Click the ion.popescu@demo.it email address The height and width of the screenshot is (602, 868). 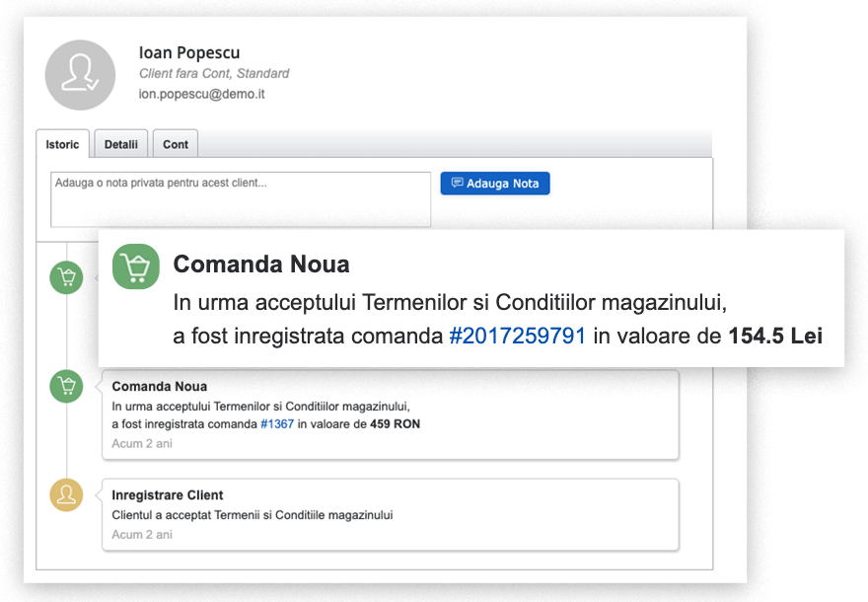click(x=201, y=94)
